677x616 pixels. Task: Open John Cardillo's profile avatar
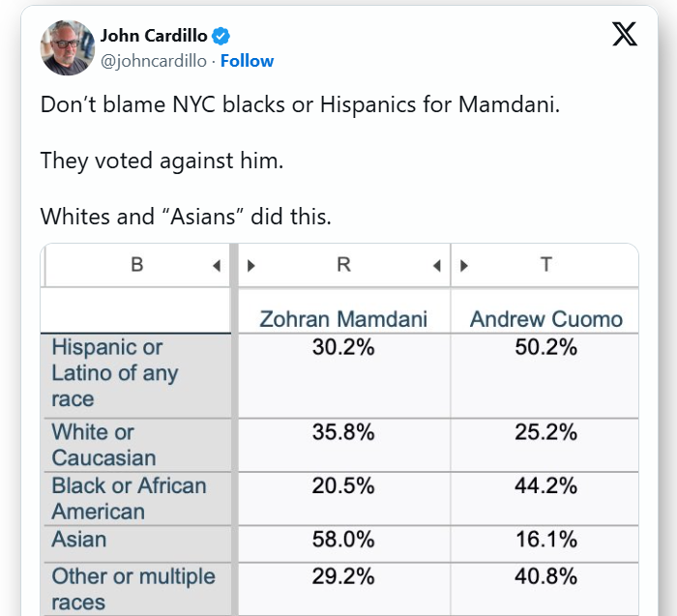point(67,47)
